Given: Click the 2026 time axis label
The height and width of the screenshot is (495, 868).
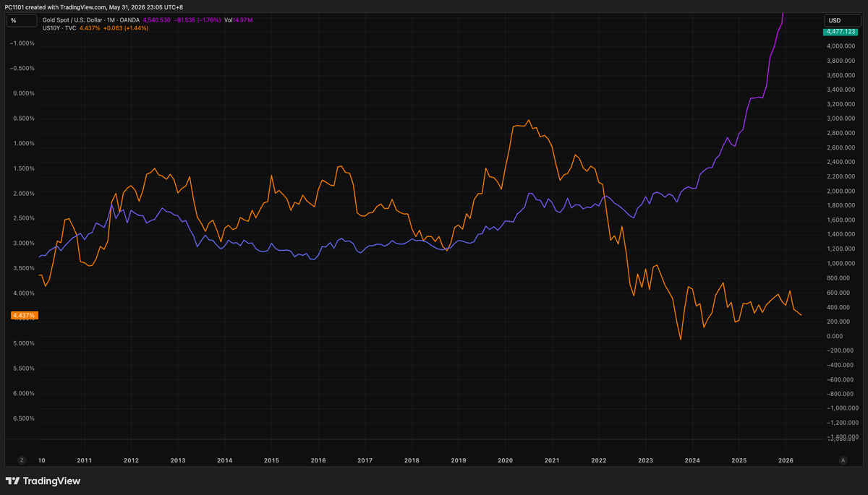Looking at the screenshot, I should [786, 460].
